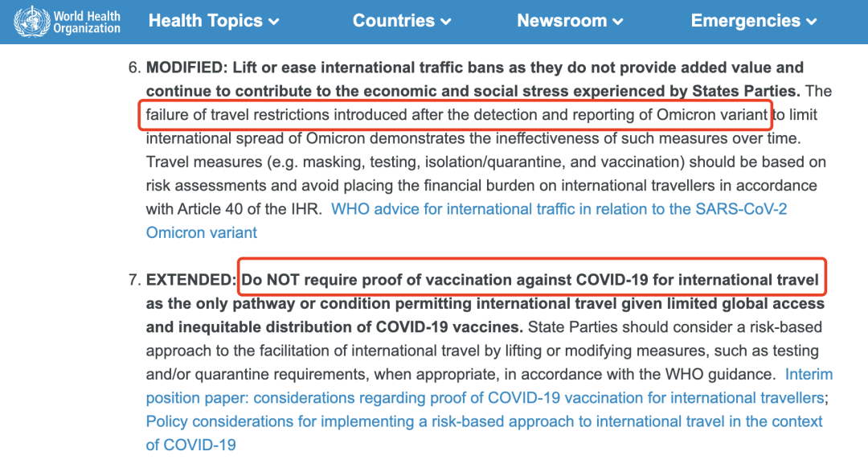This screenshot has height=468, width=868.
Task: Follow the Omicron variant link text
Action: point(202,232)
